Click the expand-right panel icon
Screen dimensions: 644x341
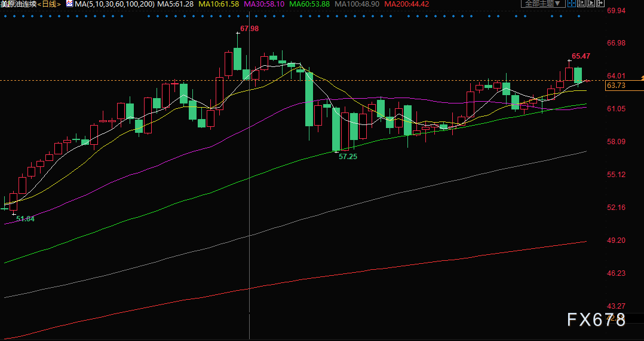[600, 4]
